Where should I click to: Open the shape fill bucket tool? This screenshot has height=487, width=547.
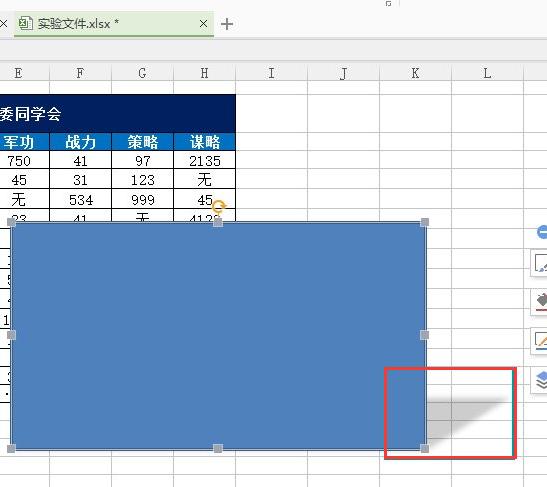[x=540, y=302]
